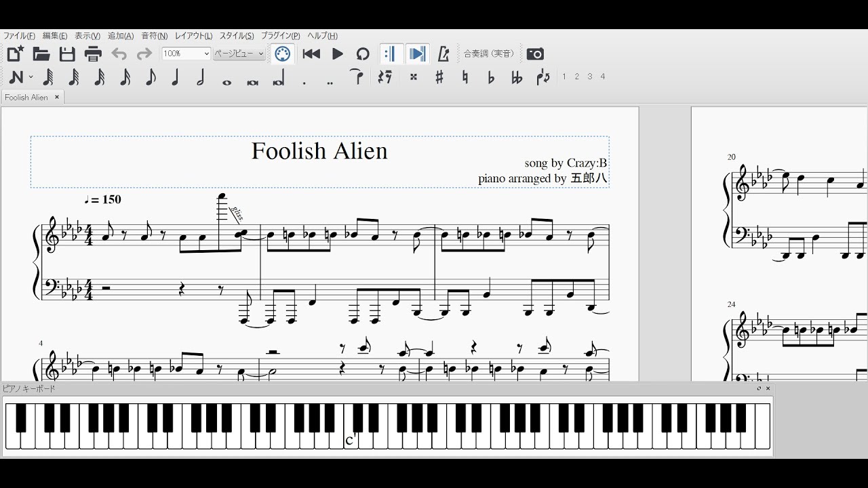This screenshot has width=868, height=488.
Task: Apply flat accidental
Action: [x=491, y=77]
